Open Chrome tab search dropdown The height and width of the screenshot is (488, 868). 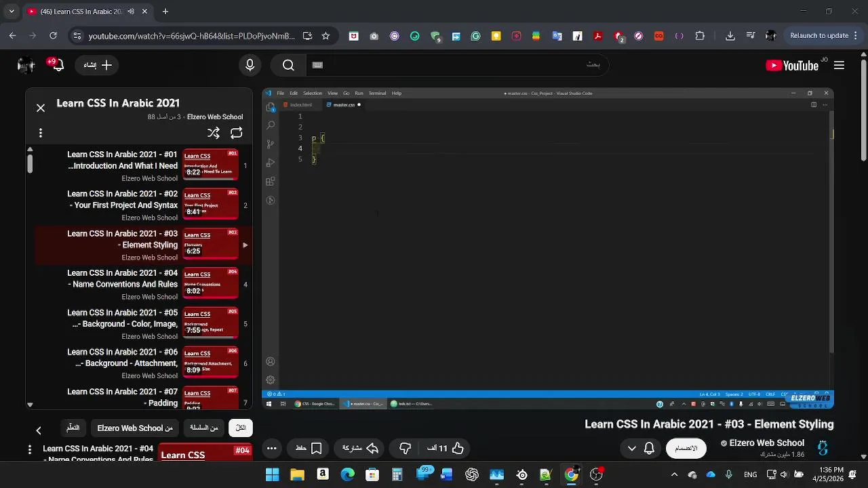click(x=12, y=12)
